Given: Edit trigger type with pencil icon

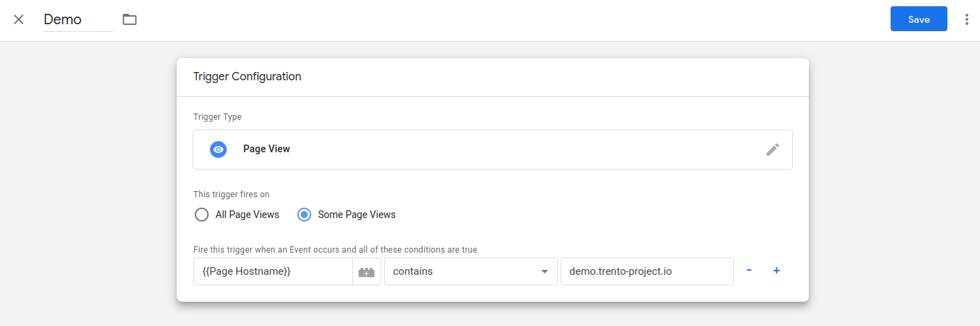Looking at the screenshot, I should coord(772,150).
